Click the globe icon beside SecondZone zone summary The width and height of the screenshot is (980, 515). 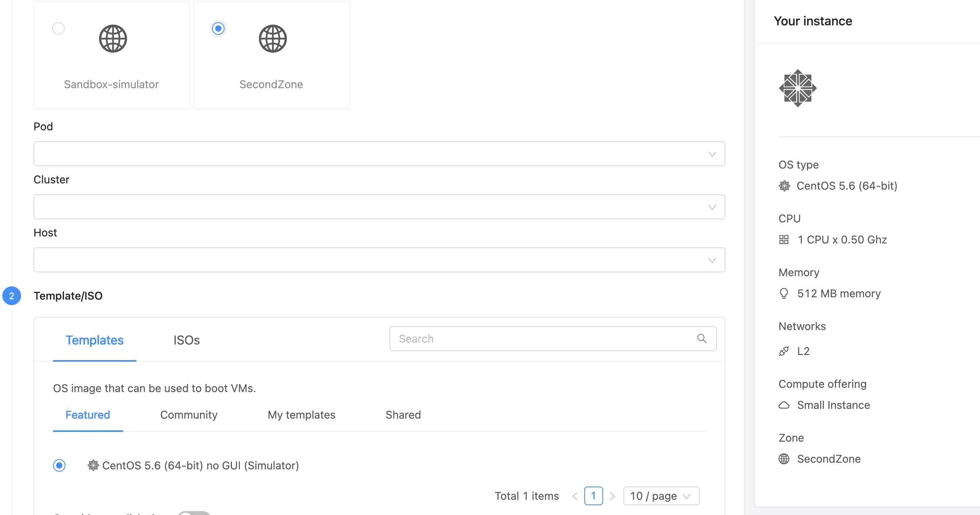click(784, 459)
